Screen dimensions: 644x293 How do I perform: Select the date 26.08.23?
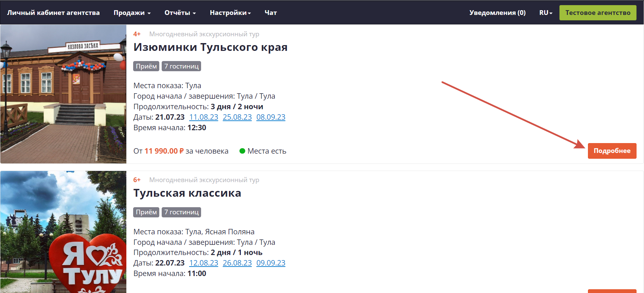(237, 263)
